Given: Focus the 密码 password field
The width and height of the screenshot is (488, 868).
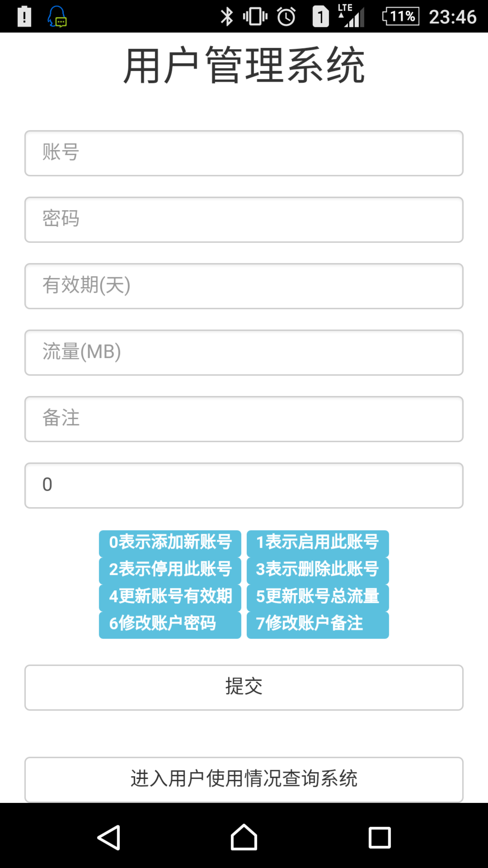Looking at the screenshot, I should pyautogui.click(x=244, y=220).
